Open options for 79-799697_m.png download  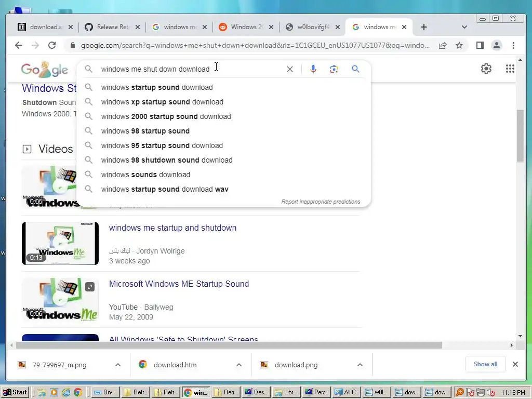pyautogui.click(x=118, y=365)
